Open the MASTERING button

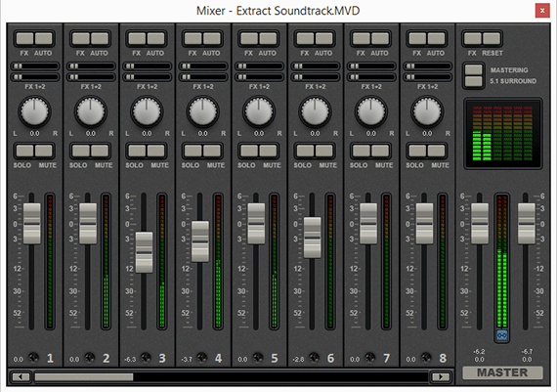coord(474,69)
